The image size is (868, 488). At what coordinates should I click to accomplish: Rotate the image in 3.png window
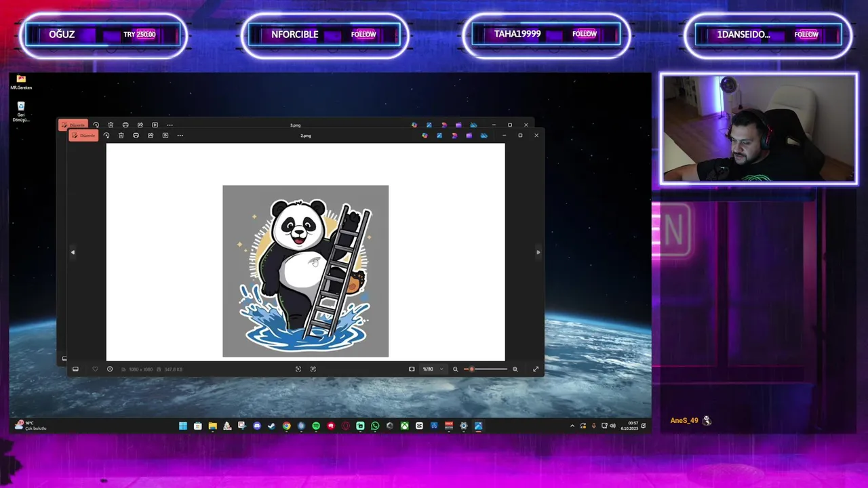point(96,125)
